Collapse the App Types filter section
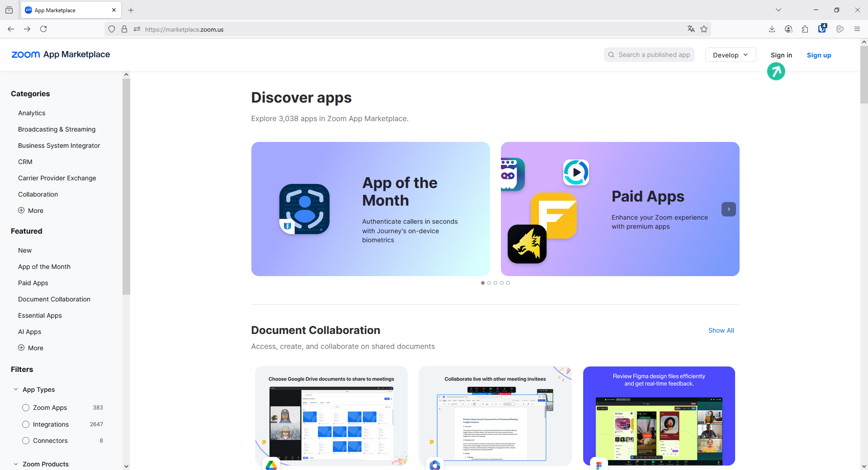Image resolution: width=868 pixels, height=470 pixels. tap(34, 390)
